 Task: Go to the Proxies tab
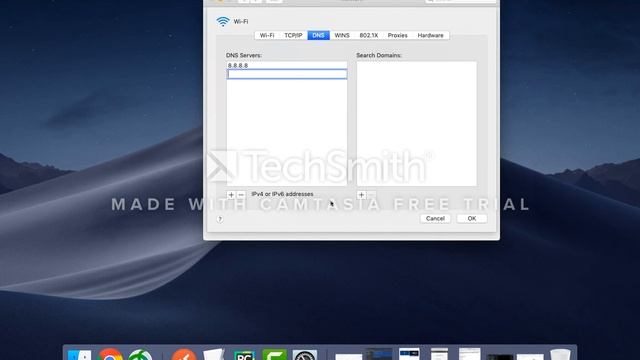click(x=398, y=36)
